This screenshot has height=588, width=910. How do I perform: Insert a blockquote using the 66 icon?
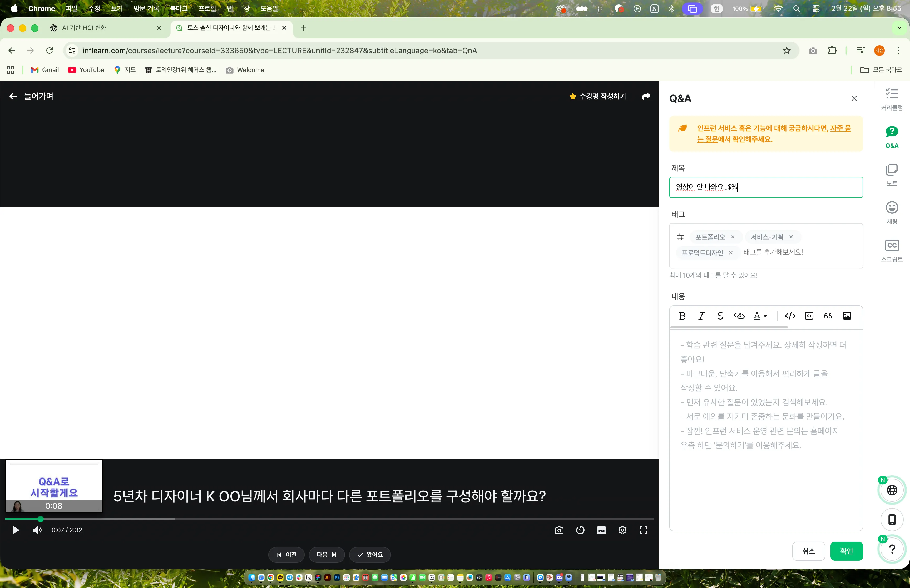pyautogui.click(x=828, y=316)
